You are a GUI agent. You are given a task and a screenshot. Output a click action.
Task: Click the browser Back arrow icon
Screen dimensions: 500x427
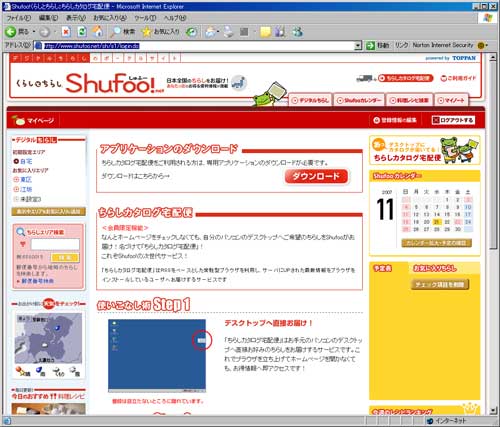(10, 32)
